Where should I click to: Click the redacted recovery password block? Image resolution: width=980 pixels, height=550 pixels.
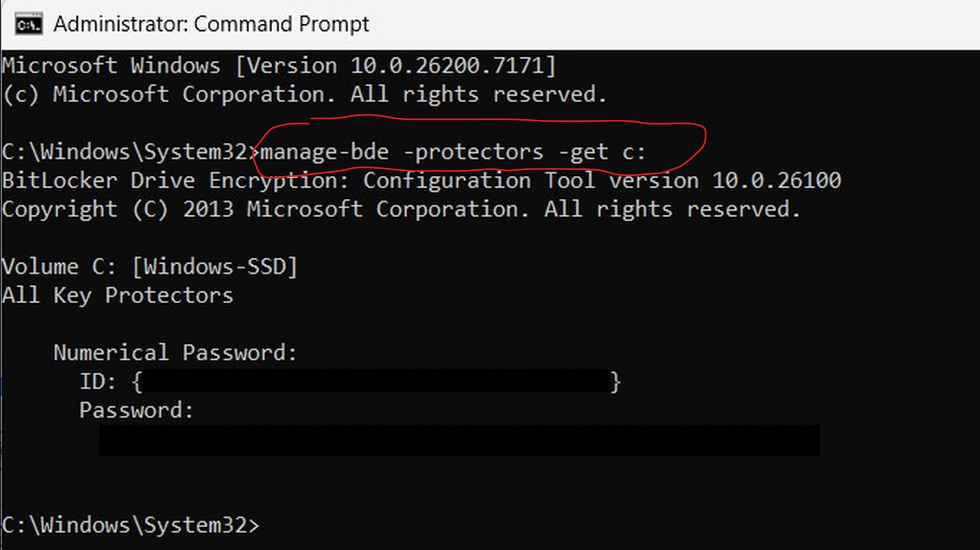click(x=459, y=440)
